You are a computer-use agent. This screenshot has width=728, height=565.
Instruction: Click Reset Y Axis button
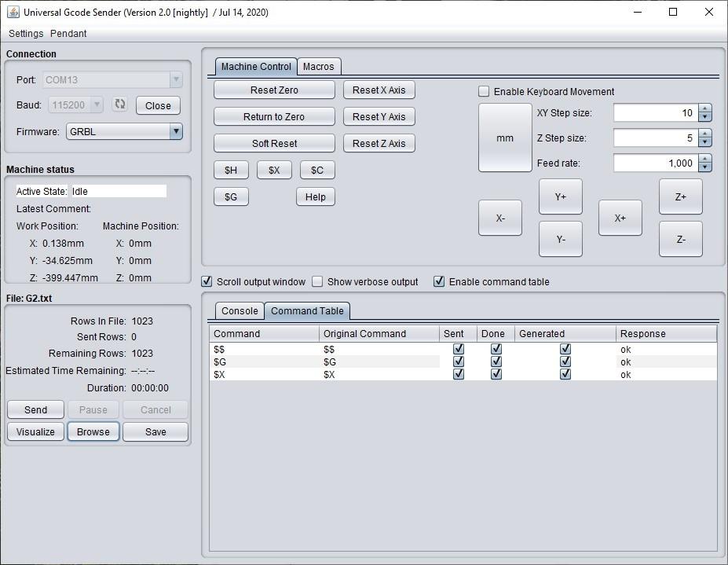[379, 116]
